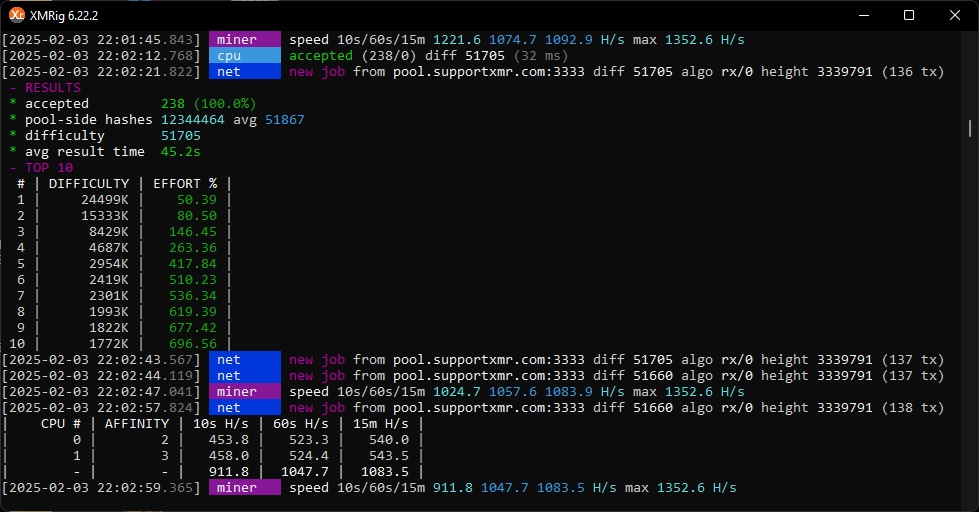This screenshot has width=979, height=512.
Task: Click 15m hashrate 543.5 for CPU 1
Action: [x=389, y=456]
